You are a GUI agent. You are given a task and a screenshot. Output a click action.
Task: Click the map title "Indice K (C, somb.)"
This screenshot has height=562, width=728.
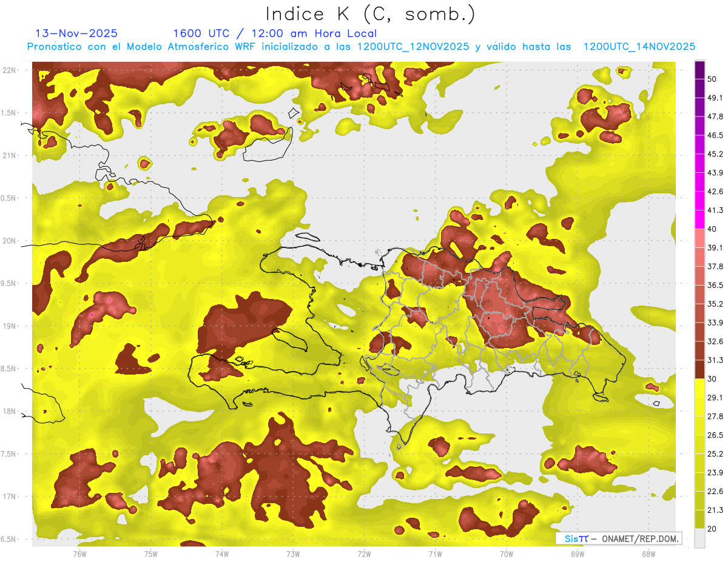point(371,14)
